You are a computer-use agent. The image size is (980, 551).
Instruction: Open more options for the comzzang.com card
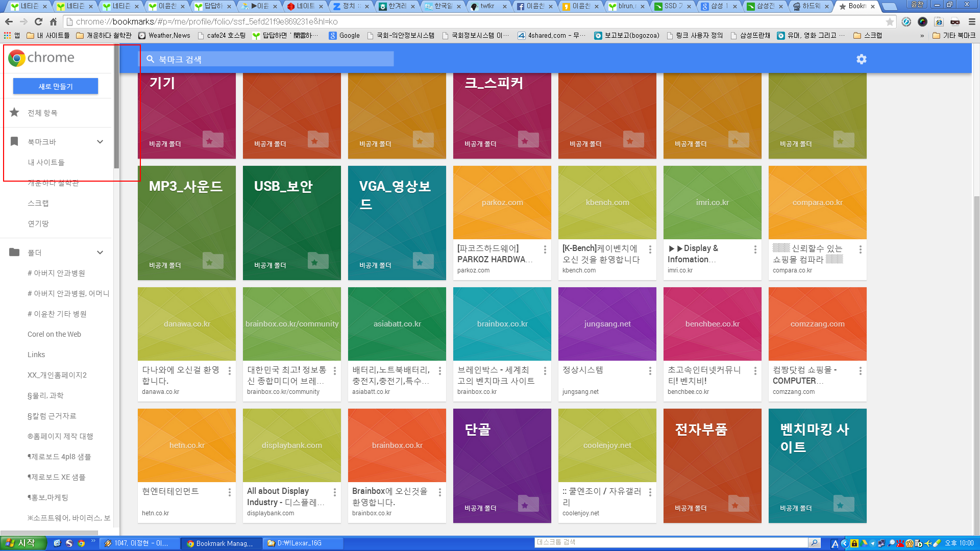[x=860, y=371]
